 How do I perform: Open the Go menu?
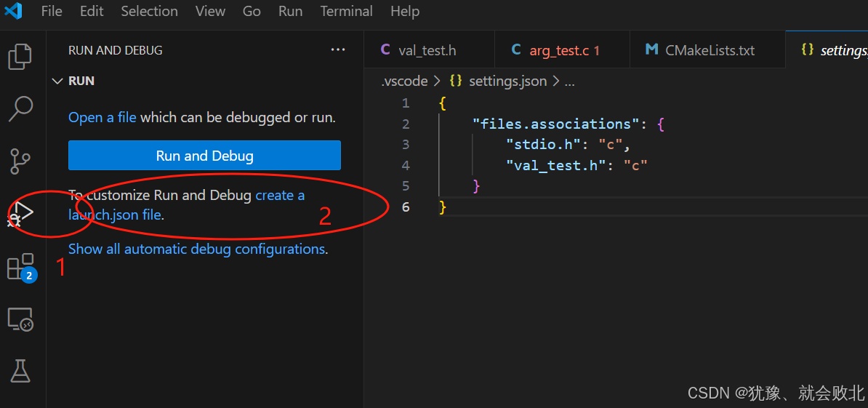[252, 11]
